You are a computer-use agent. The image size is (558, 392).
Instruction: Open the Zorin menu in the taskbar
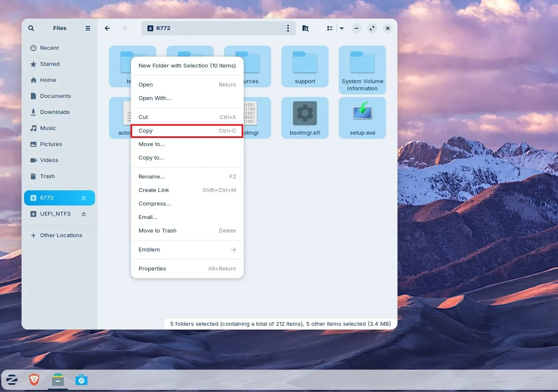point(11,379)
